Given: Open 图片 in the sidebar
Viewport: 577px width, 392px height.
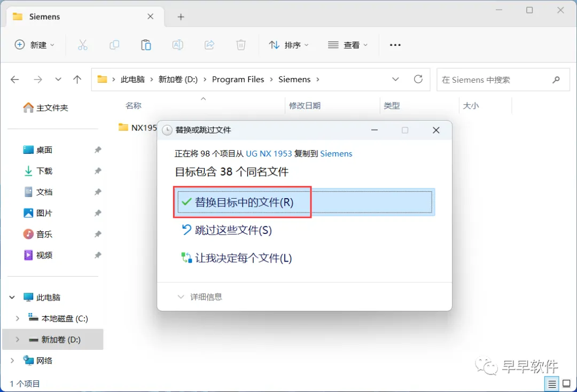Looking at the screenshot, I should (x=38, y=213).
